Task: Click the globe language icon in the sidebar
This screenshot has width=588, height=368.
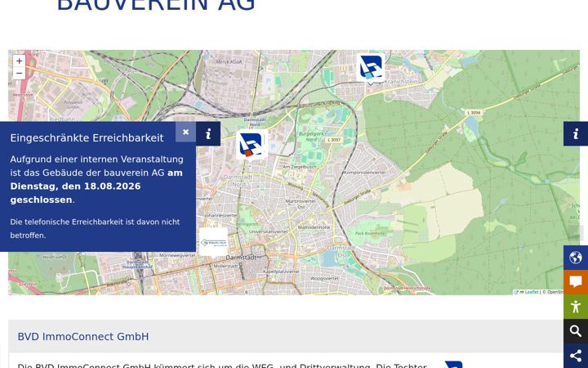Action: [x=576, y=258]
